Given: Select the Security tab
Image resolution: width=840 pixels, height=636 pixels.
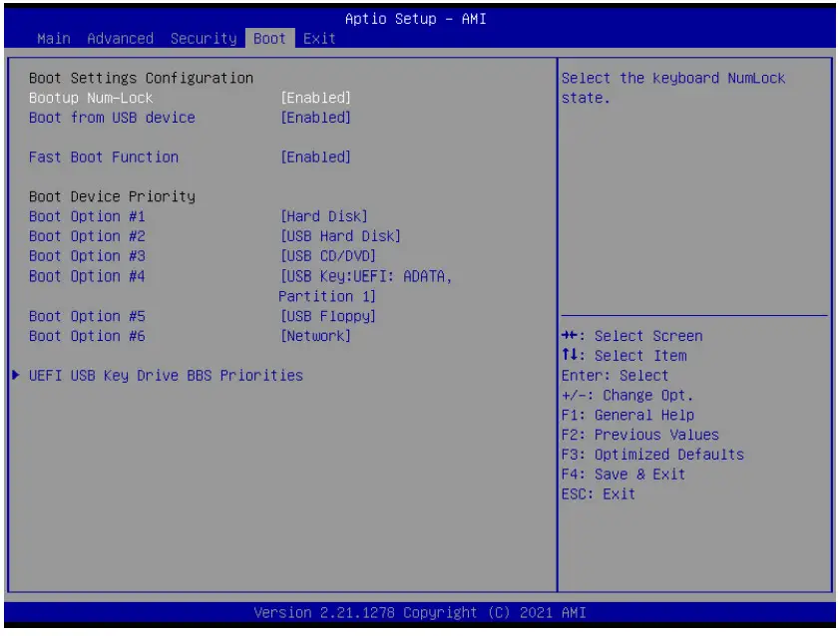Looking at the screenshot, I should coord(204,38).
